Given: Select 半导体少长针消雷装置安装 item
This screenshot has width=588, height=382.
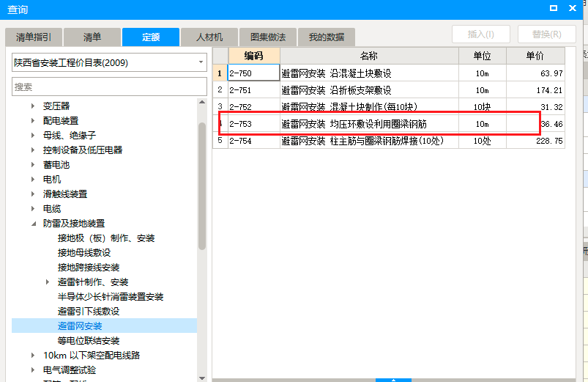Looking at the screenshot, I should (x=111, y=297).
